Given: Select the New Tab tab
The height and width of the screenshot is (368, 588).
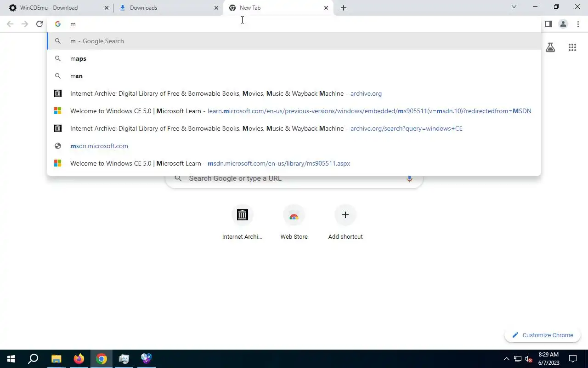Looking at the screenshot, I should (x=278, y=8).
